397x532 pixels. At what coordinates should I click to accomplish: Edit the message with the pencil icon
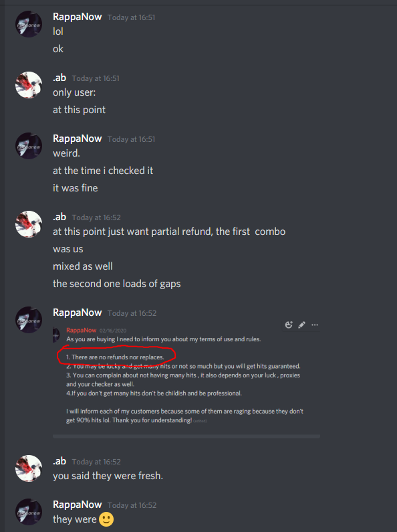(301, 325)
